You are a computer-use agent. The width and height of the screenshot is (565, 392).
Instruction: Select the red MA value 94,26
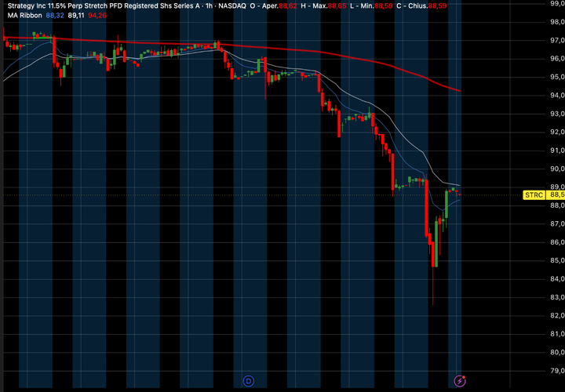tap(97, 16)
